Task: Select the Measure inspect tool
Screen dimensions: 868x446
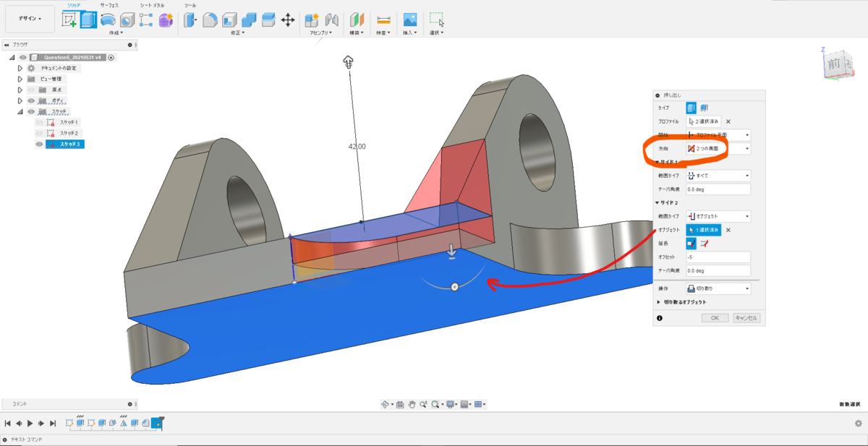Action: (x=383, y=20)
